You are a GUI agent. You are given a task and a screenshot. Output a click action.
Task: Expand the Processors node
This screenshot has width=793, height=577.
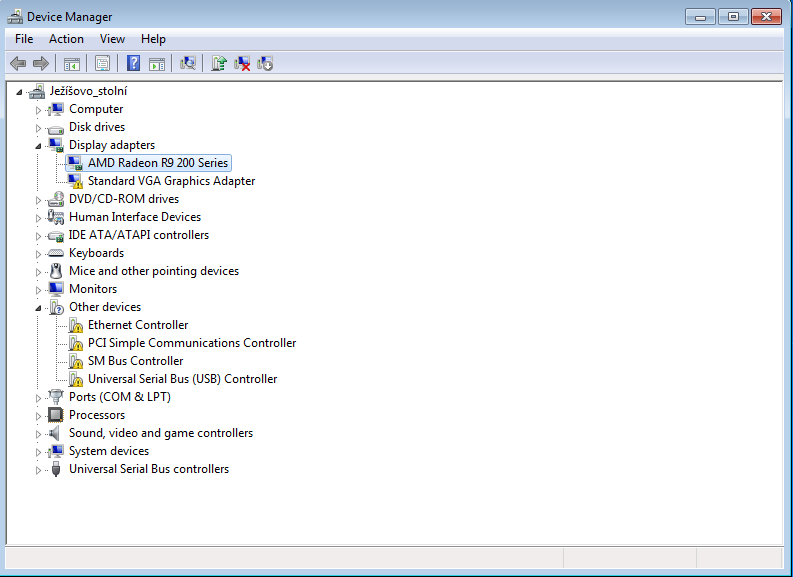[x=39, y=415]
